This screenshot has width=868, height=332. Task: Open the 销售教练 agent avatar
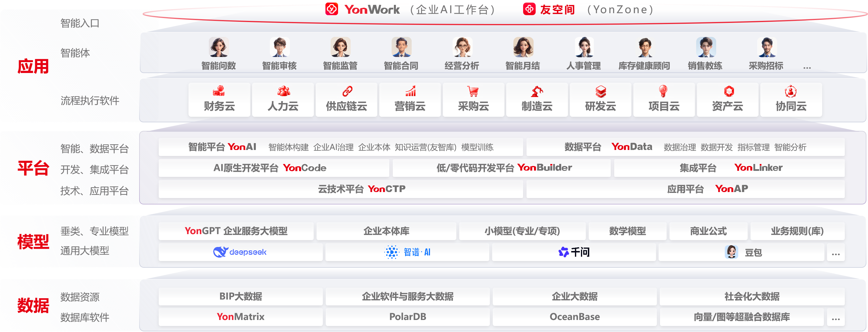point(706,47)
